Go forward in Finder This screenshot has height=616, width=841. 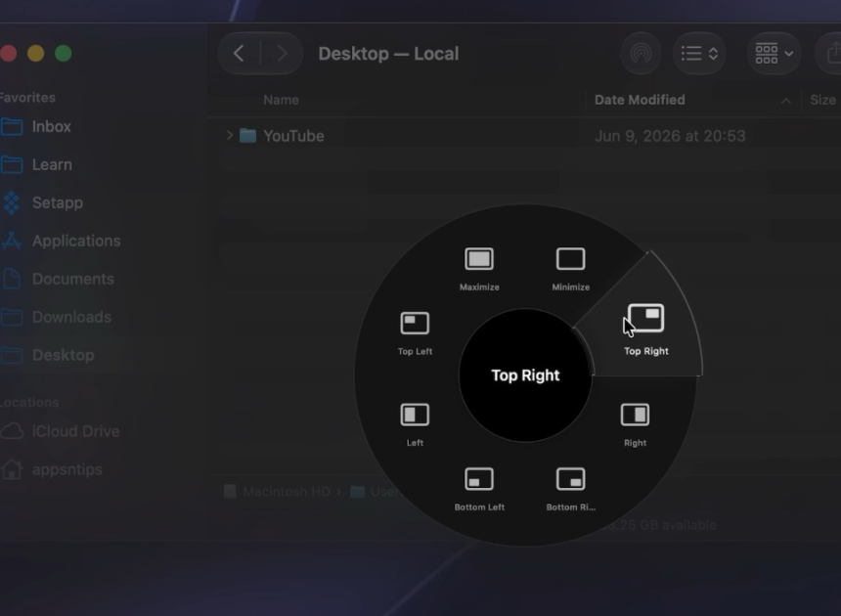[282, 54]
